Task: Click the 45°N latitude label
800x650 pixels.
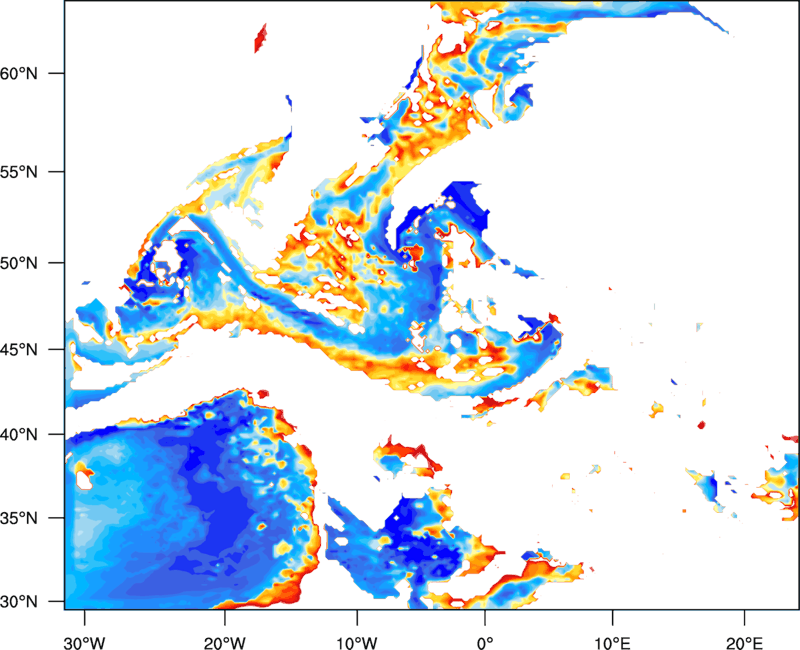Action: click(19, 350)
